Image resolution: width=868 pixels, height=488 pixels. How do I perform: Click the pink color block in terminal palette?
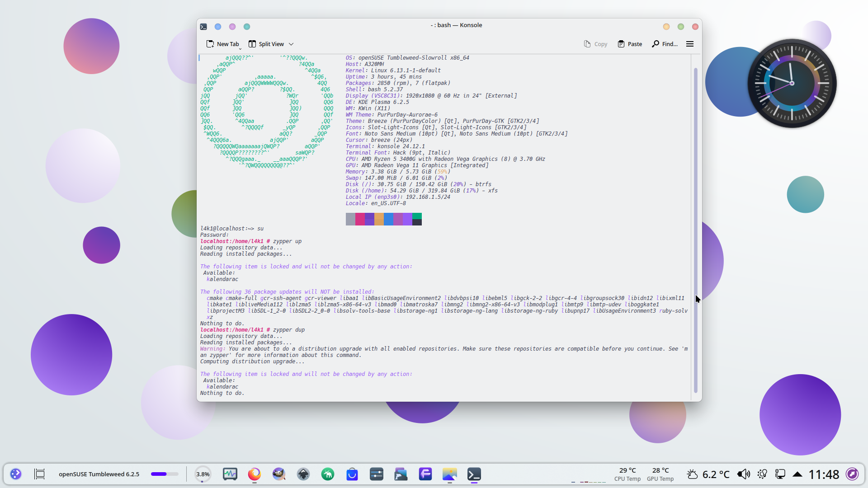coord(360,219)
